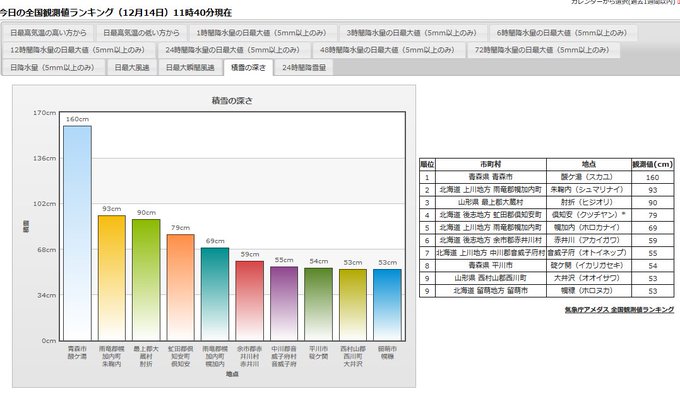Click the yellow 93cm 朱鞠内 bar
The width and height of the screenshot is (680, 396).
point(112,278)
